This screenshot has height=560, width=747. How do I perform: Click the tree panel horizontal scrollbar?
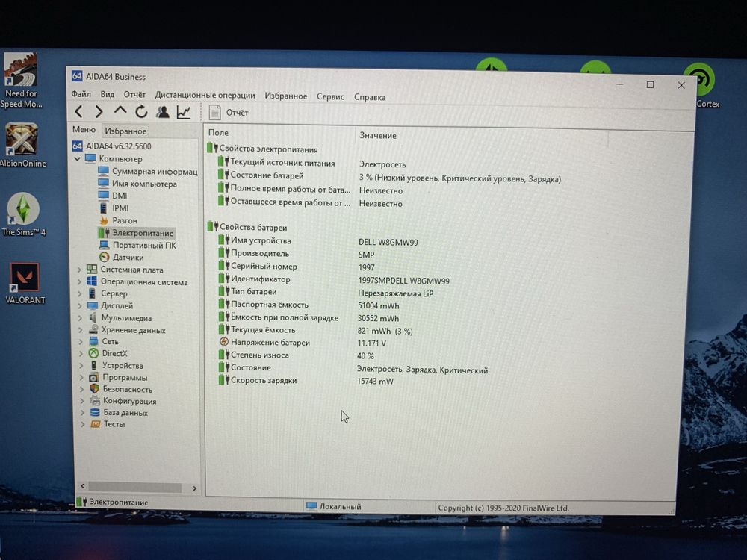[x=134, y=487]
